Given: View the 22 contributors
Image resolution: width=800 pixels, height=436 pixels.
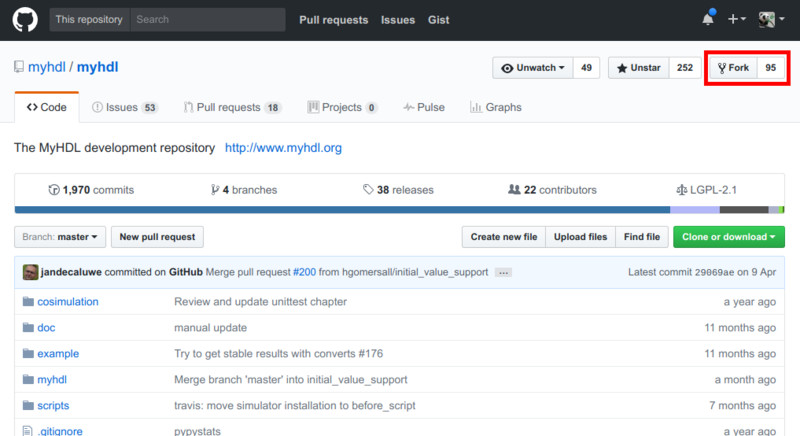Looking at the screenshot, I should [x=552, y=190].
